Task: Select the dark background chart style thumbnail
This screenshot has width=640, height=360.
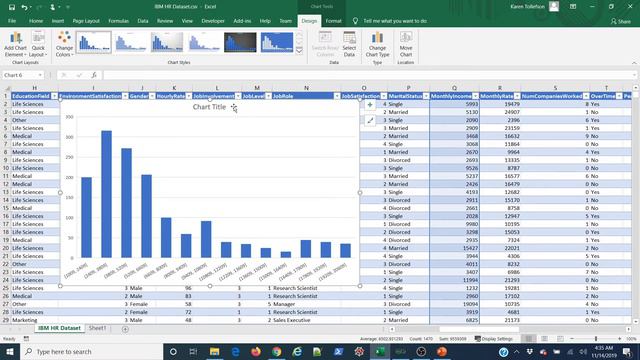Action: coord(240,42)
